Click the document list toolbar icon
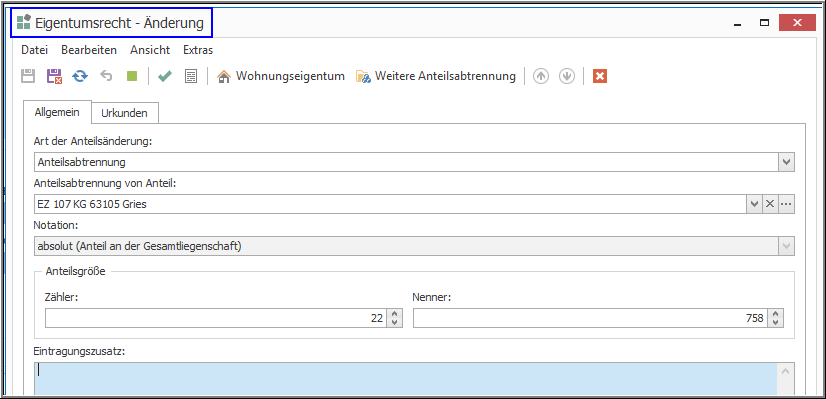The width and height of the screenshot is (826, 399). point(191,76)
